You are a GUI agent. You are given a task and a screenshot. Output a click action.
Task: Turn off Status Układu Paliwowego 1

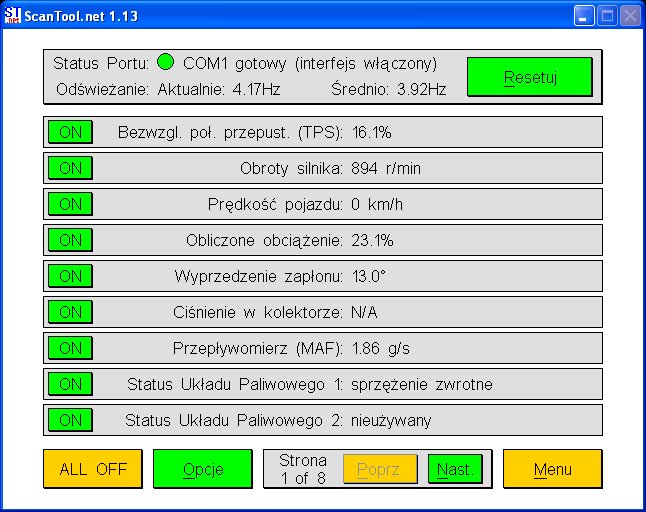70,384
